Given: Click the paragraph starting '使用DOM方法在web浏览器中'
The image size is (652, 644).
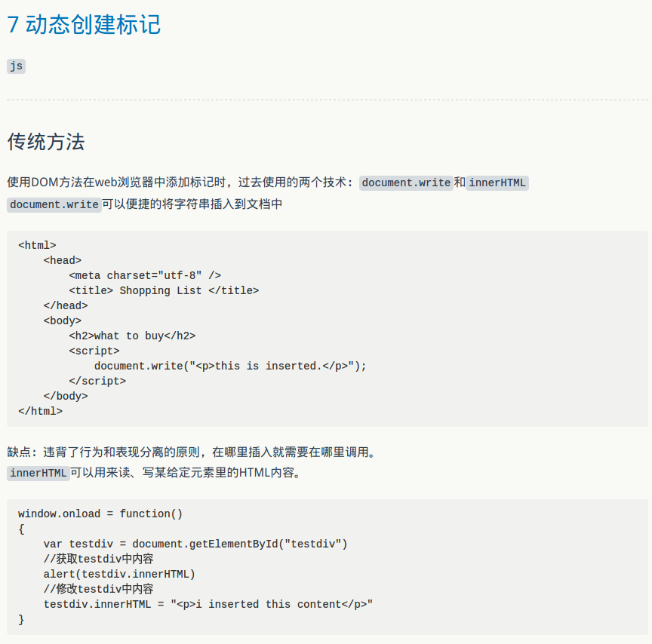Looking at the screenshot, I should coord(268,182).
